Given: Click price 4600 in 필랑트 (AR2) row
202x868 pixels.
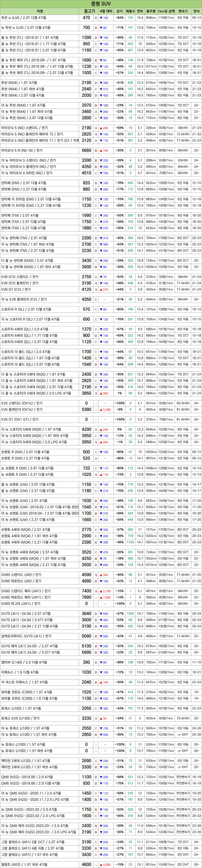Looking at the screenshot, I should click(x=86, y=865).
